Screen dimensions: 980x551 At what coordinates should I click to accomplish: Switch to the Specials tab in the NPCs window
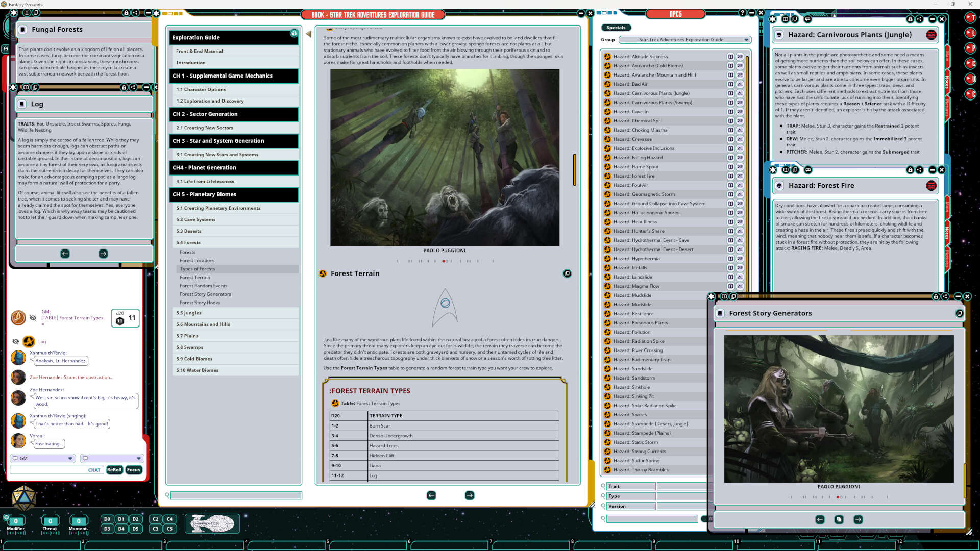pyautogui.click(x=616, y=28)
